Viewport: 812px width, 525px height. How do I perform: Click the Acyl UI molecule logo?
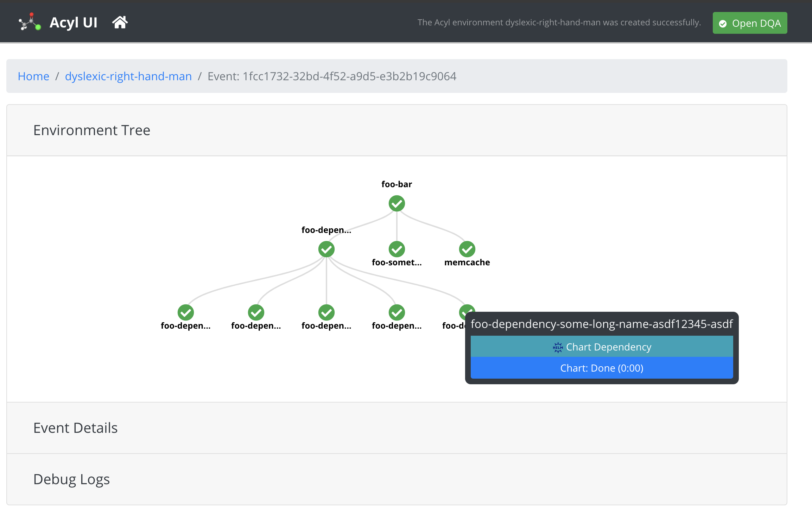pos(30,22)
